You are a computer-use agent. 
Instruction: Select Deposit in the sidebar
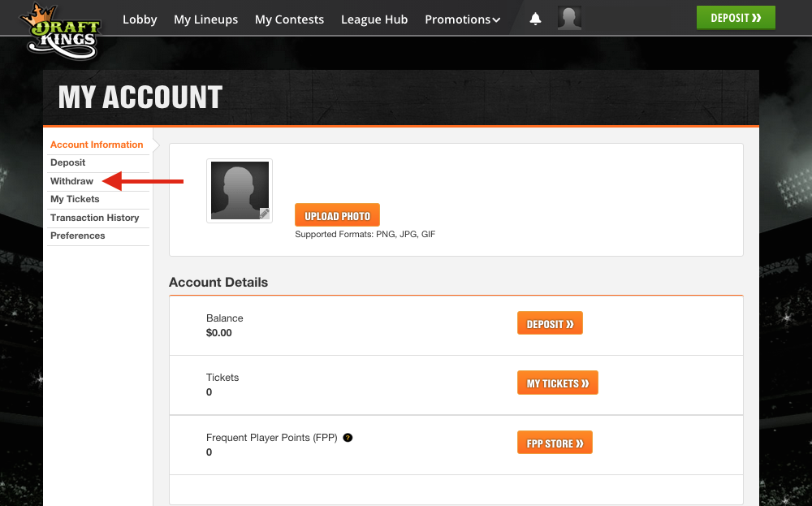(68, 162)
